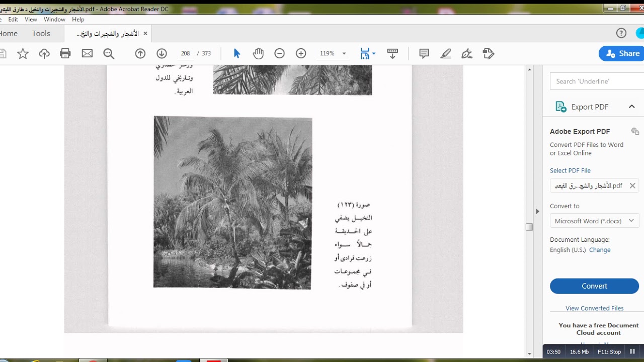The height and width of the screenshot is (362, 644).
Task: Enable scrolling mode keyboard icon
Action: click(x=392, y=53)
